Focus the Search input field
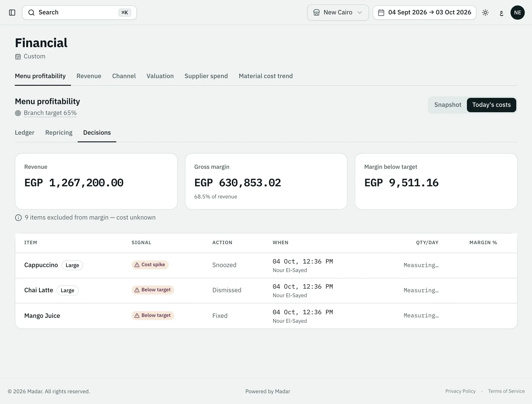 pyautogui.click(x=79, y=13)
